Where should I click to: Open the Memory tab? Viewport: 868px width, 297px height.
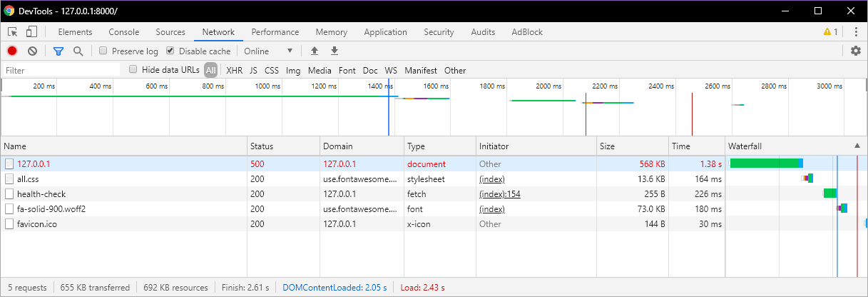[331, 32]
